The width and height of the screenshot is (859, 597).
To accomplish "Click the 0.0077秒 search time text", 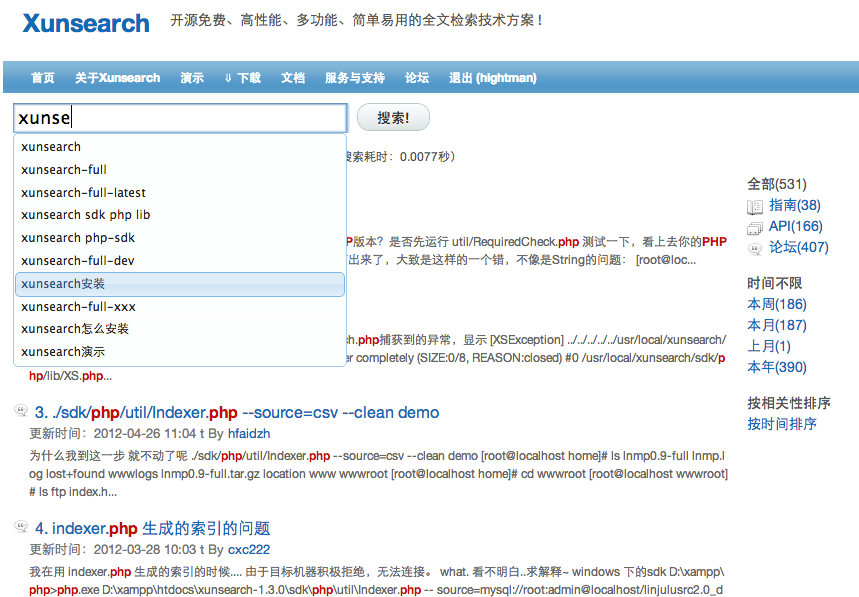I will 426,157.
